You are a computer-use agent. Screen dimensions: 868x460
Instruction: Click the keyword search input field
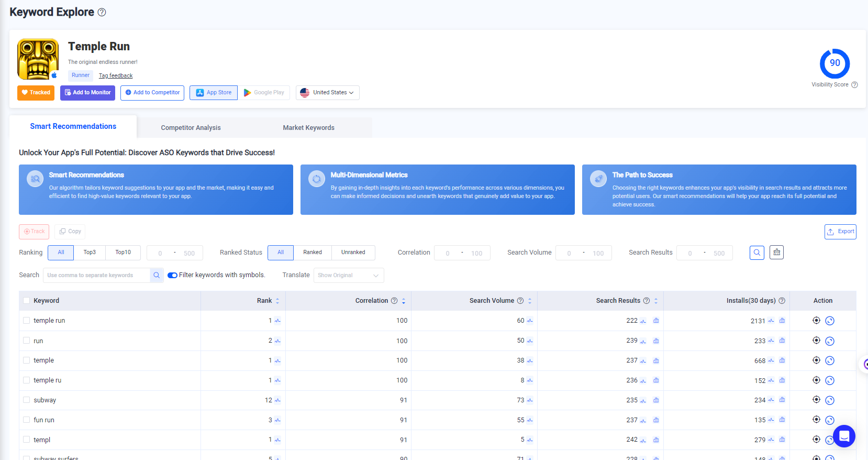point(97,275)
